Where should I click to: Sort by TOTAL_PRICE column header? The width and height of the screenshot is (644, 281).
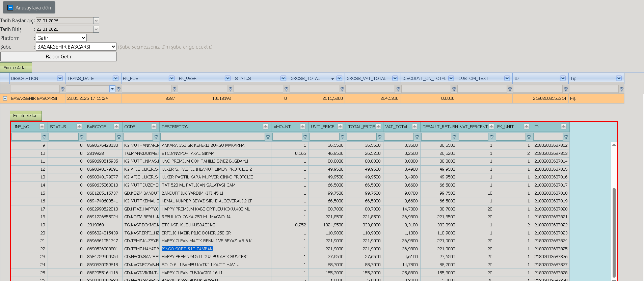coord(361,127)
